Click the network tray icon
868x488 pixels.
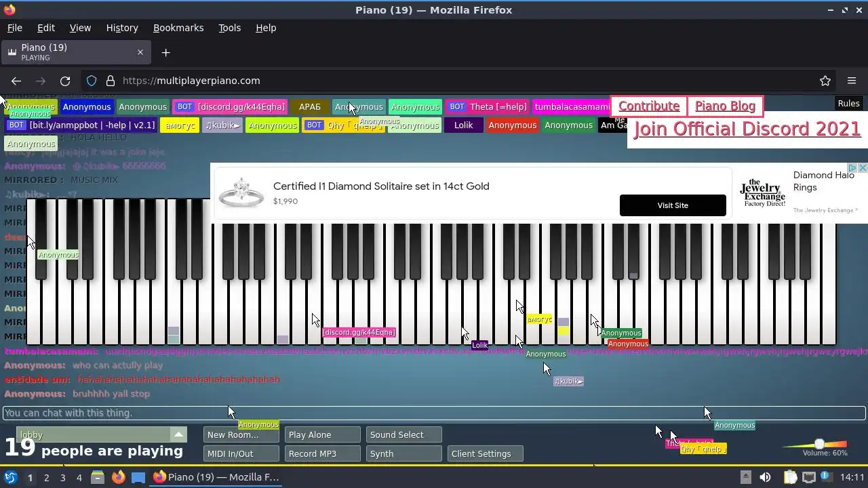click(x=809, y=477)
